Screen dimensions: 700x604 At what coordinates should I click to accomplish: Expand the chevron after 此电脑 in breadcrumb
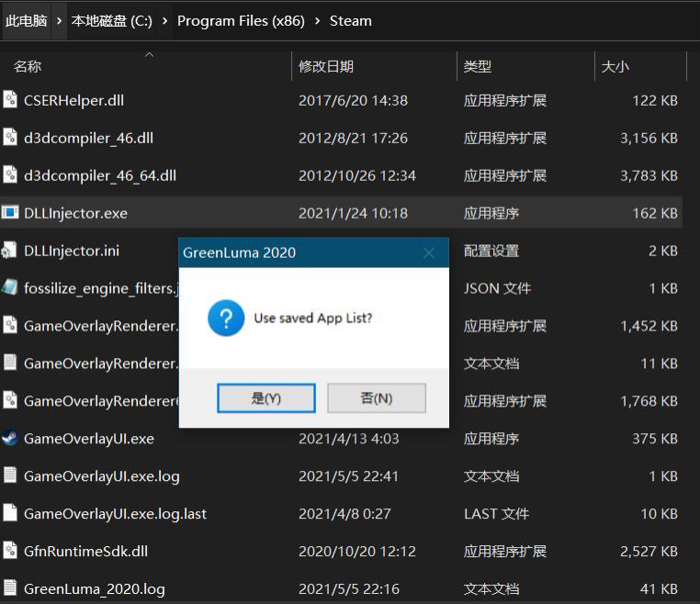[59, 20]
